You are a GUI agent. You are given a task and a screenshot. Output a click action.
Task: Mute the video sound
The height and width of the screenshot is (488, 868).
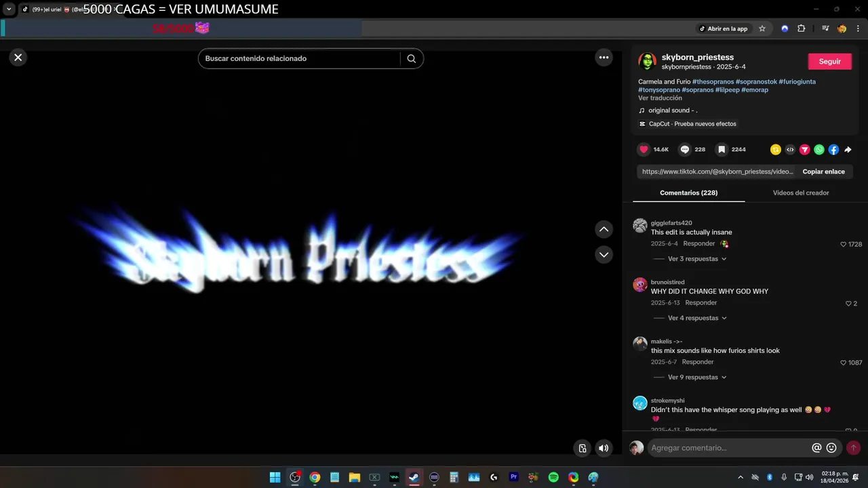(x=604, y=448)
